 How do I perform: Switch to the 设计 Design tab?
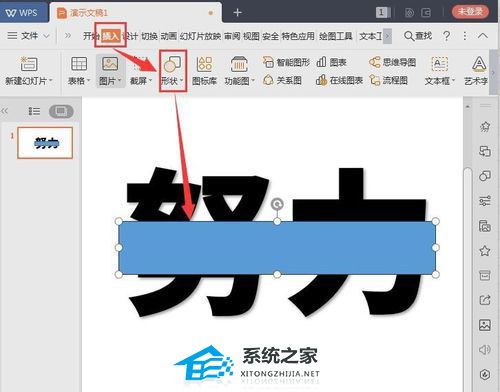click(130, 36)
